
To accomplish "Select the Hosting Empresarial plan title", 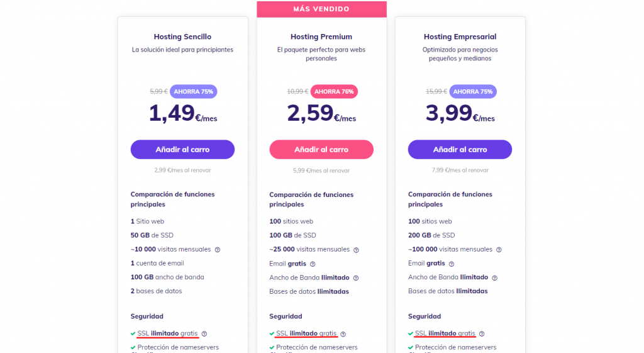I will [460, 37].
